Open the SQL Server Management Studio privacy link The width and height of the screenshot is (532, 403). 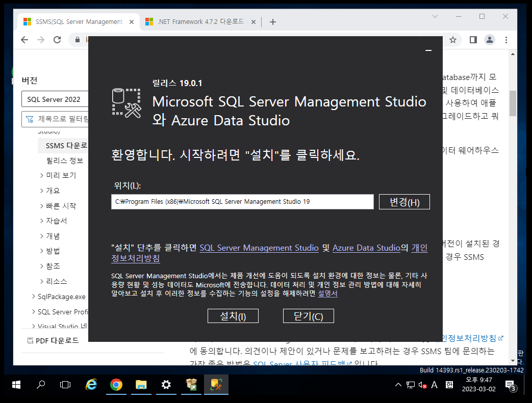click(259, 248)
